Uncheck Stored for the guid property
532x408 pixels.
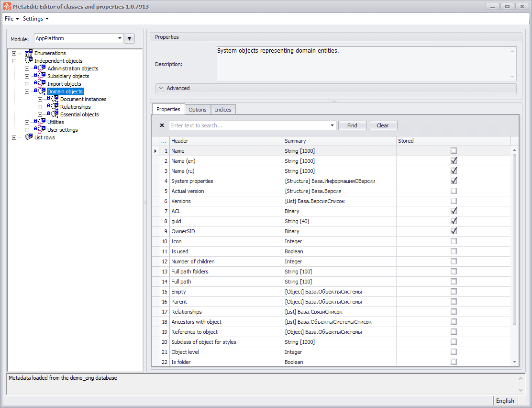click(454, 221)
